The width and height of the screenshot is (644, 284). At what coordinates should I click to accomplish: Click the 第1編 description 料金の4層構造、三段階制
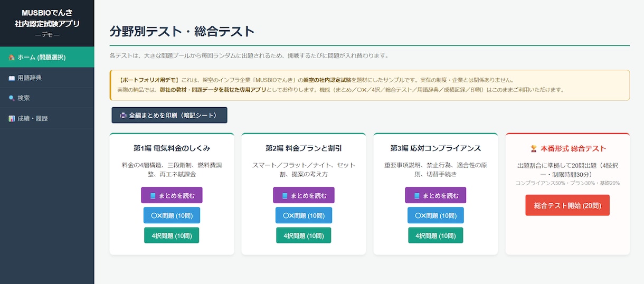172,169
